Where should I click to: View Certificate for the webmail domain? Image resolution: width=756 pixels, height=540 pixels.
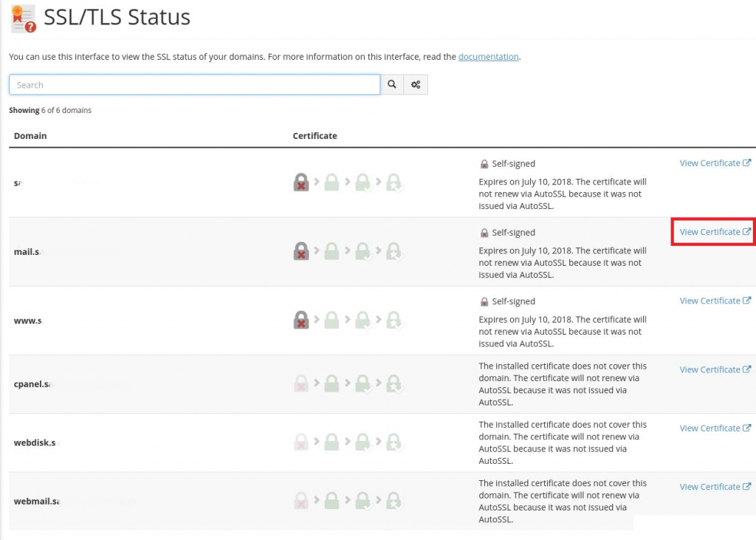[715, 487]
